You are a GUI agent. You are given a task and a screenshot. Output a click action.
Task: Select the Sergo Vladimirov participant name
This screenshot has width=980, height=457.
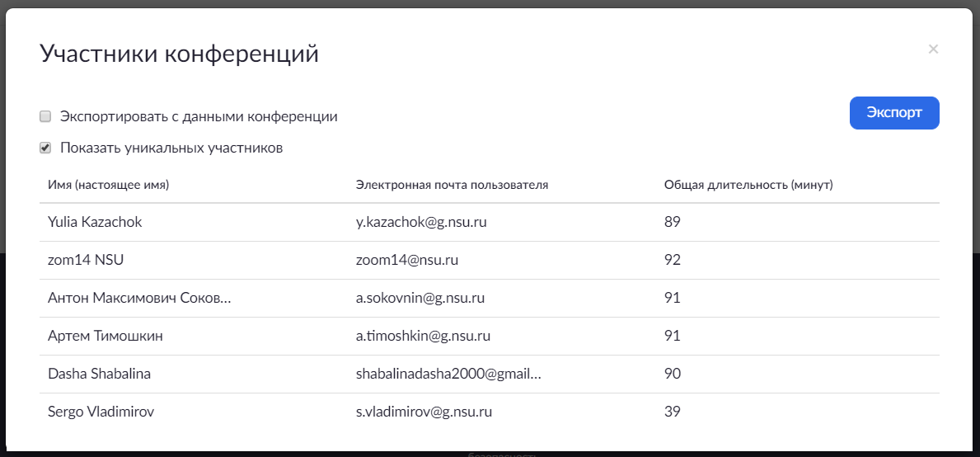pyautogui.click(x=101, y=412)
